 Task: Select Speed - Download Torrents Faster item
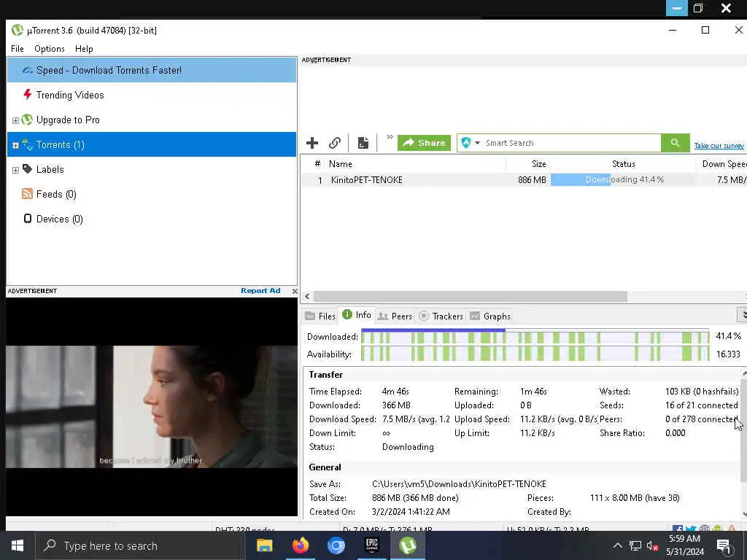[152, 70]
